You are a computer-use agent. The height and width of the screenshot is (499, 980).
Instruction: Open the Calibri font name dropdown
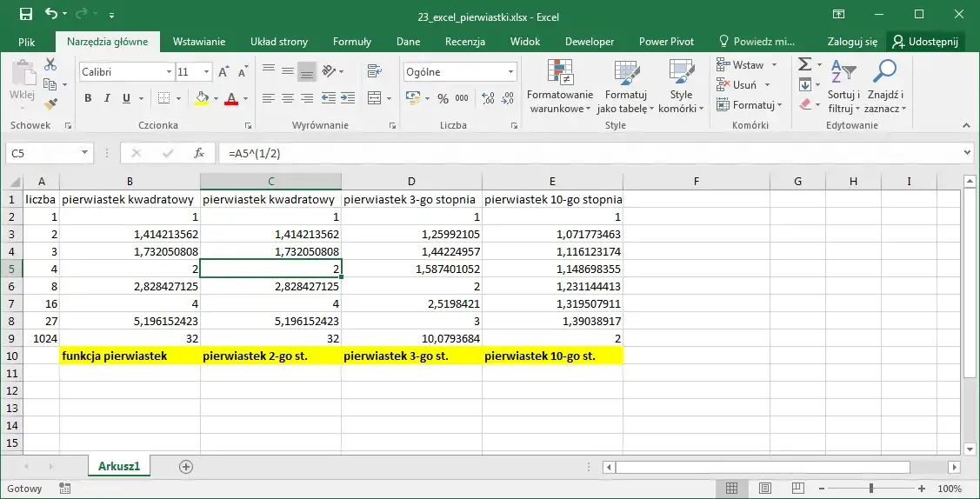[169, 72]
